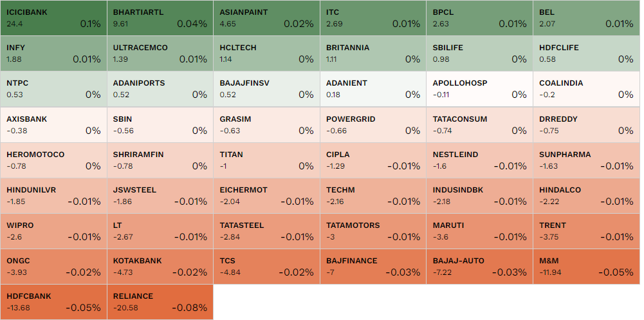Screen dimensions: 644x320
Task: Click the COALINDIA heatmap cell
Action: (x=586, y=89)
